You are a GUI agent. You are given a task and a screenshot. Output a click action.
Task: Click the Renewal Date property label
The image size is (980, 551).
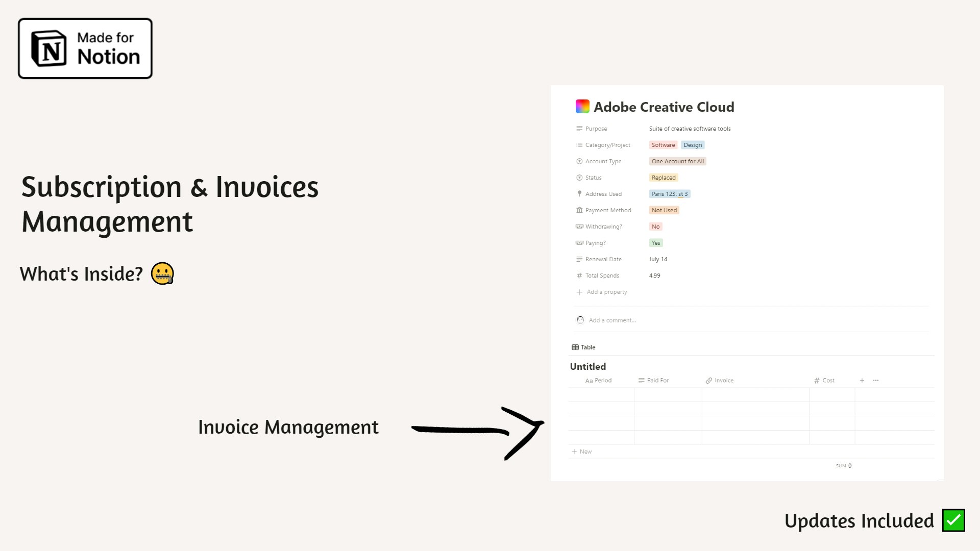603,259
